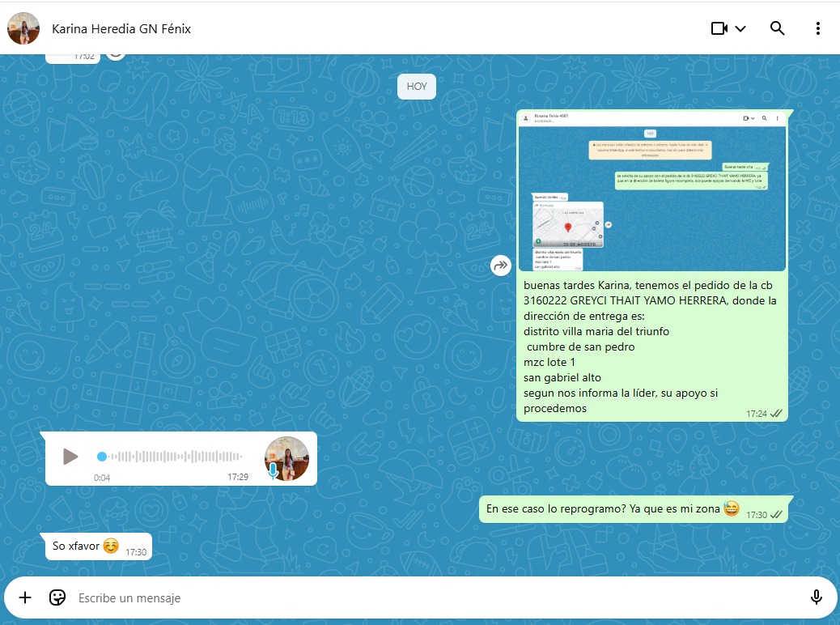Image resolution: width=840 pixels, height=625 pixels.
Task: Click the forward arrow beside the image message
Action: tap(501, 265)
